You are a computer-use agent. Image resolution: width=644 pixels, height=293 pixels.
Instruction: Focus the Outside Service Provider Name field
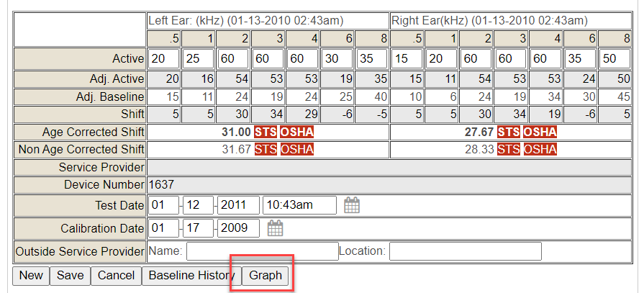[262, 251]
